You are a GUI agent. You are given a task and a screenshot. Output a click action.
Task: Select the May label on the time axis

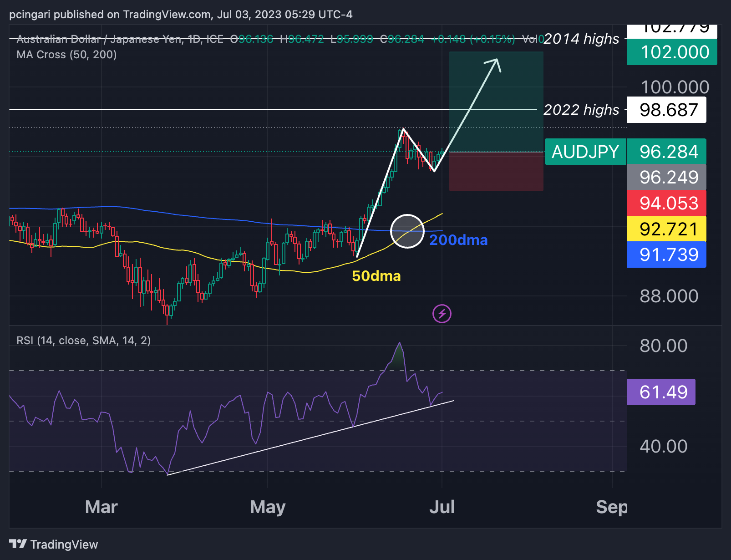pos(268,507)
